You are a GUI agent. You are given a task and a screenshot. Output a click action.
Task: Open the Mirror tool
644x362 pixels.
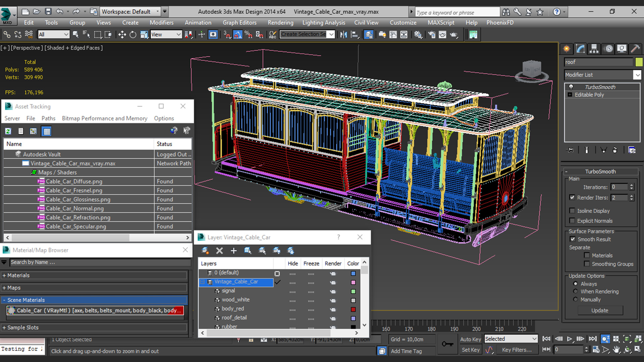(343, 35)
